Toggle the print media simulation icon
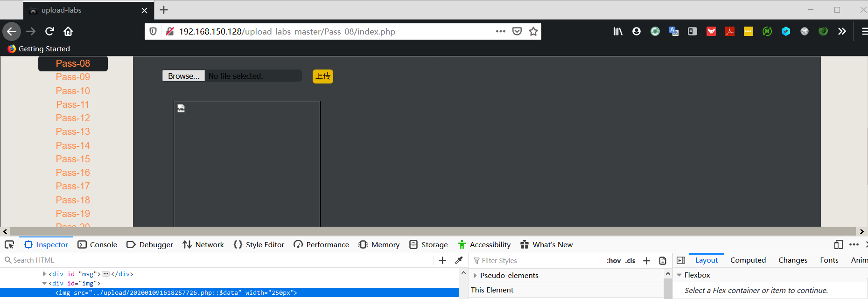868x299 pixels. coord(663,261)
